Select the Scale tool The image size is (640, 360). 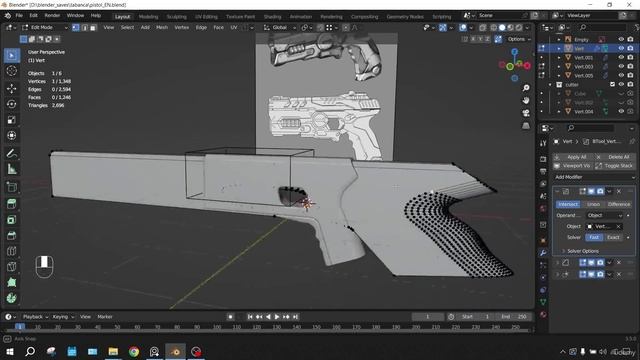pyautogui.click(x=12, y=120)
